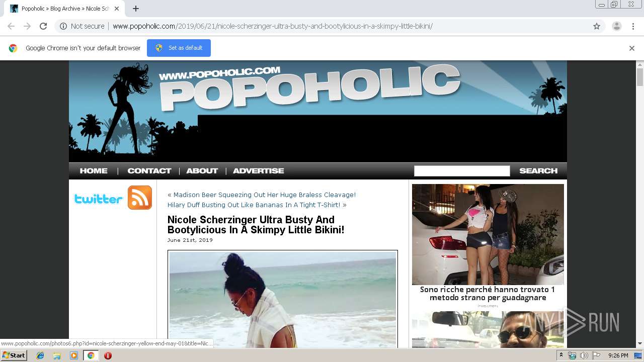Open the CONTACT page
This screenshot has height=362, width=644.
pyautogui.click(x=149, y=171)
